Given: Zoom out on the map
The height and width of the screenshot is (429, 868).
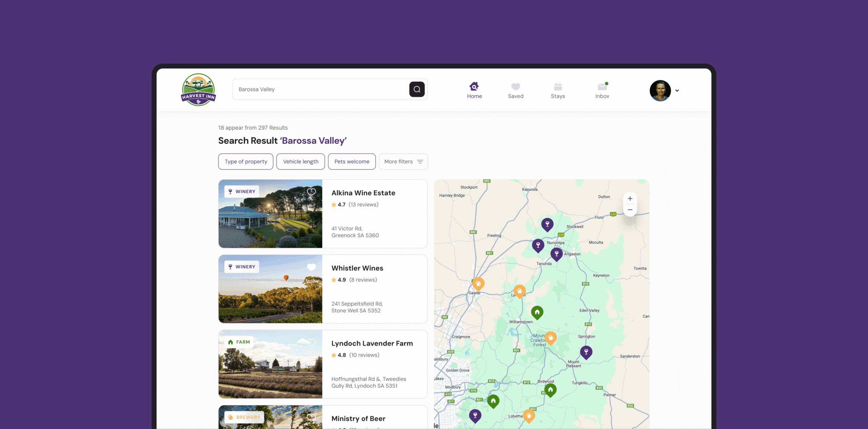Looking at the screenshot, I should point(630,210).
